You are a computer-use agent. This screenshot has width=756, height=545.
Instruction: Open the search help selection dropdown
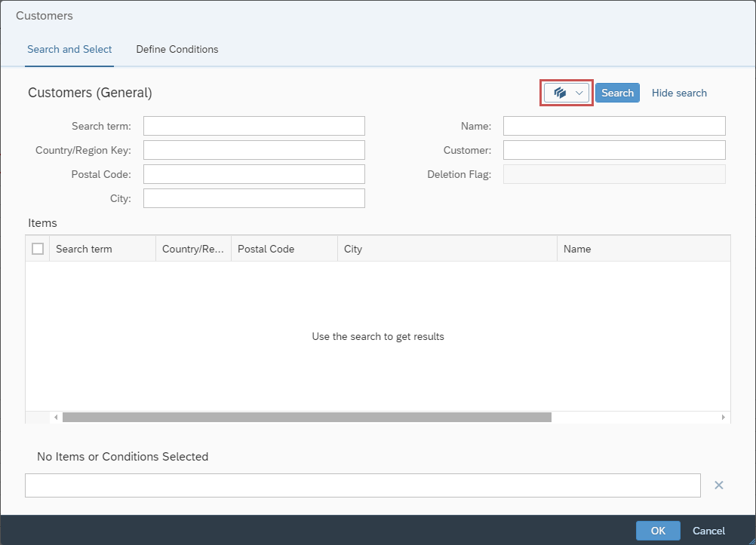(567, 93)
